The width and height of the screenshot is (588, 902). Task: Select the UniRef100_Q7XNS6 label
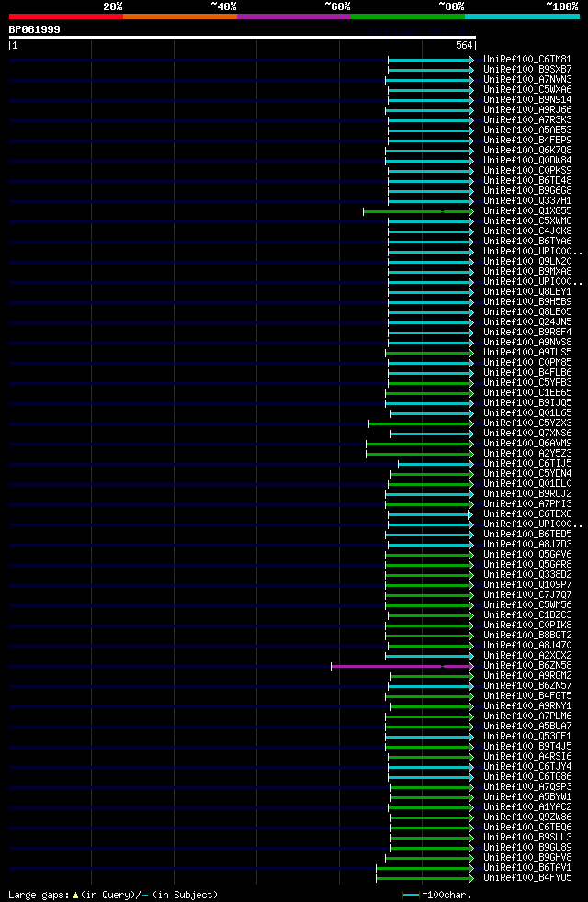coord(527,434)
